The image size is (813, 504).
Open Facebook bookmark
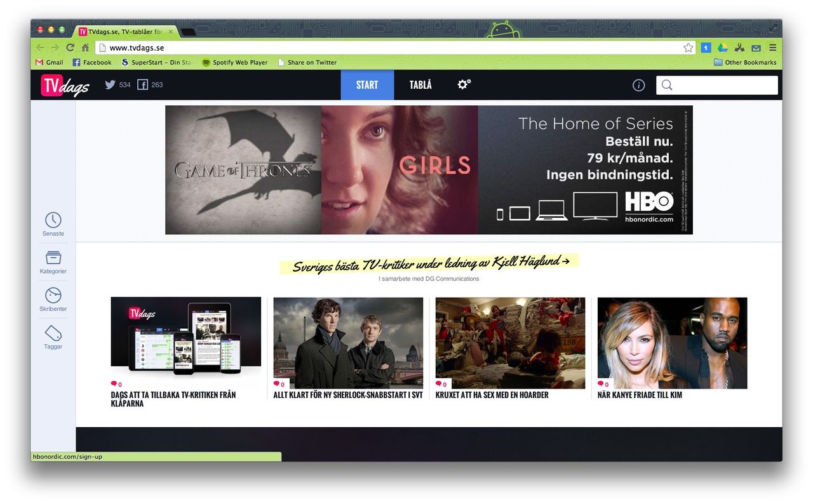[92, 62]
